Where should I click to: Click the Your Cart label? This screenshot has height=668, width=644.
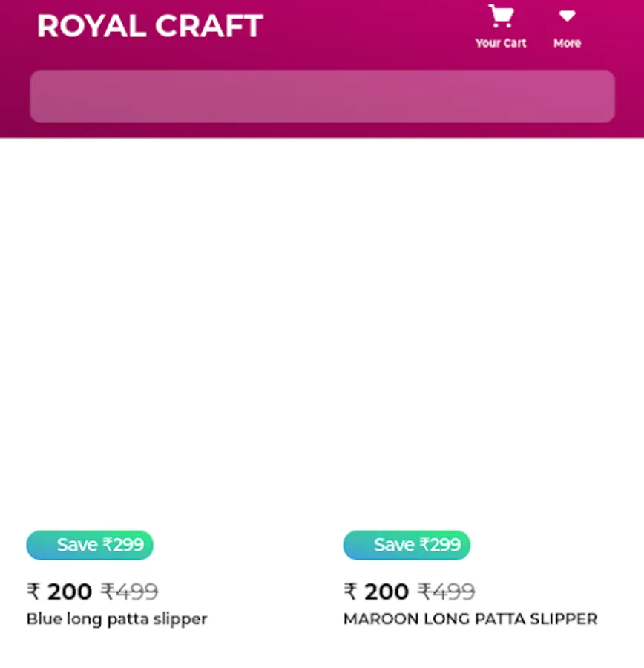pyautogui.click(x=501, y=43)
